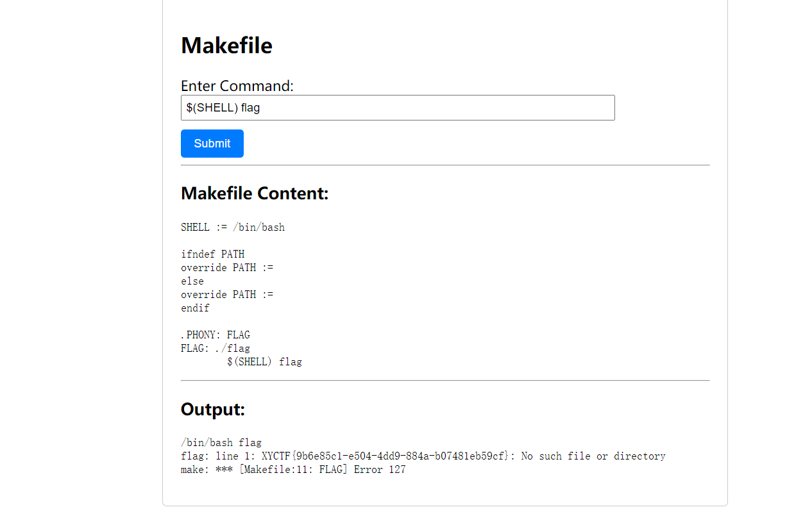Click the 'No such file or directory' text
This screenshot has width=812, height=514.
pos(593,456)
